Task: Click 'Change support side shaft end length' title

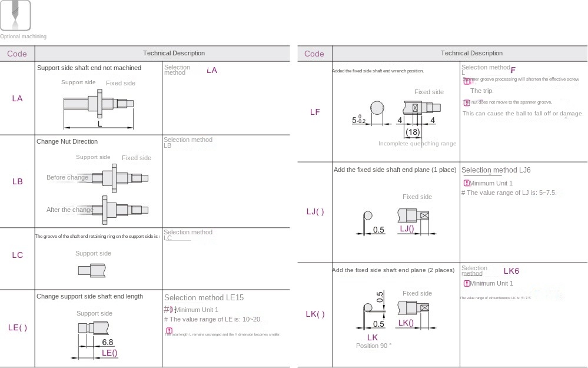Action: (89, 296)
